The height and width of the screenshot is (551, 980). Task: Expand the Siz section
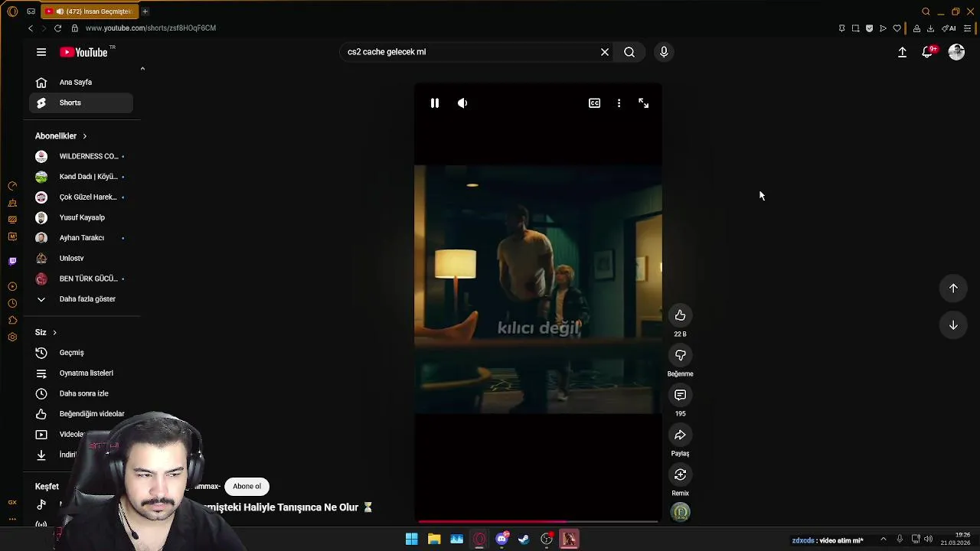46,332
